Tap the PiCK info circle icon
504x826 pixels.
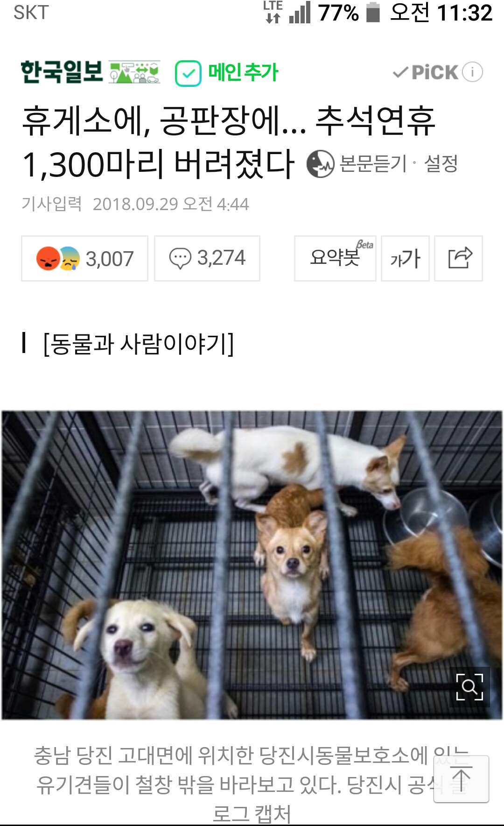tap(472, 72)
